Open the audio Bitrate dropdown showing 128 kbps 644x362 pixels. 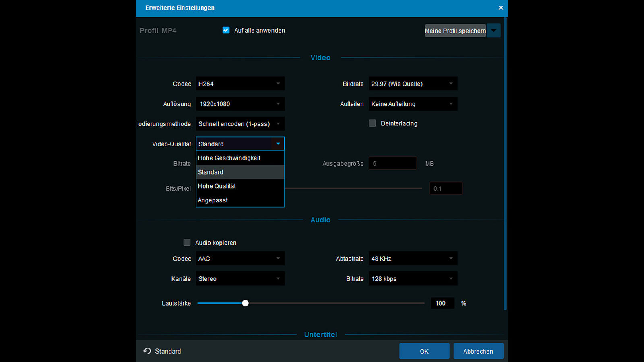412,278
